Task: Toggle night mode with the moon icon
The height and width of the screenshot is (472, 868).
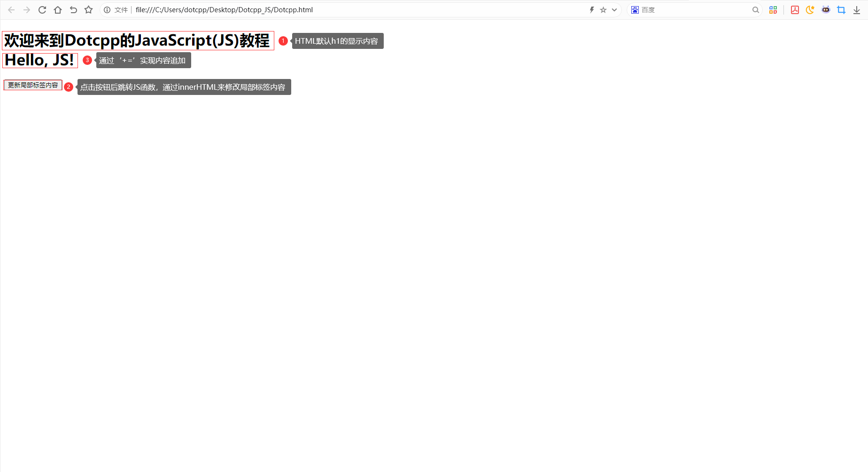Action: [810, 9]
